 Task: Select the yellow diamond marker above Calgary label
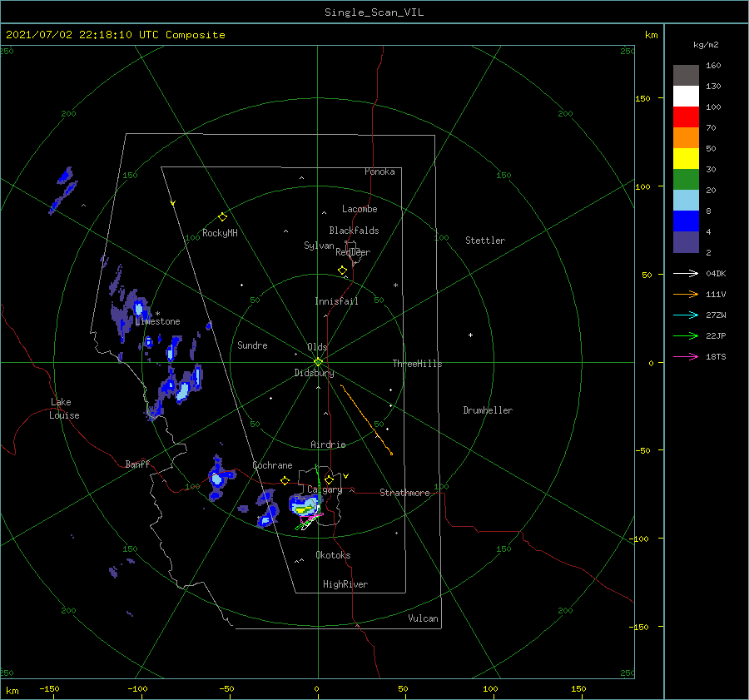tap(329, 479)
